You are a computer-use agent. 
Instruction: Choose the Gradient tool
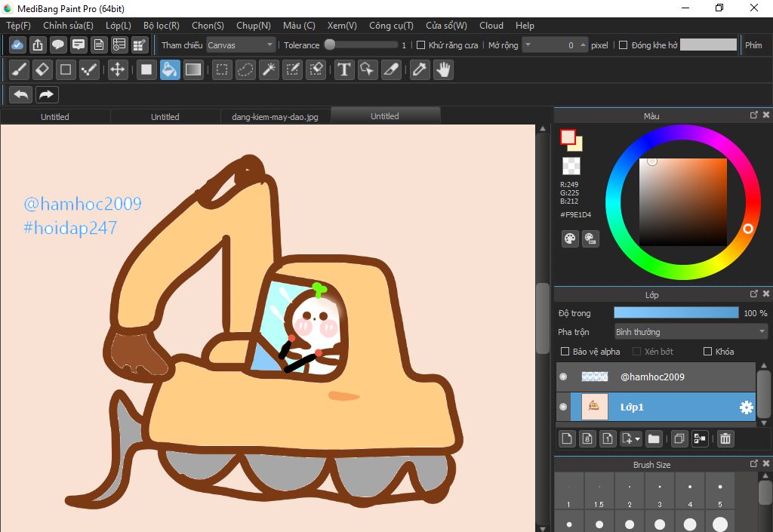pos(193,70)
